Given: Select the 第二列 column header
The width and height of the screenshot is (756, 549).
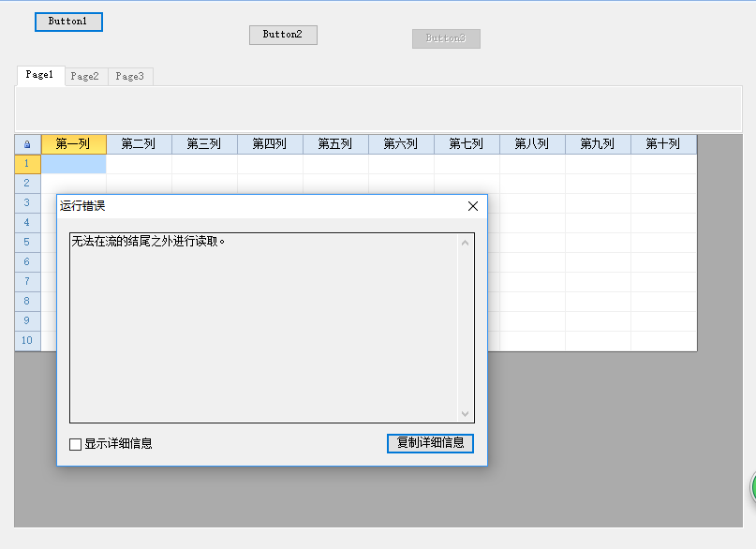Looking at the screenshot, I should pos(139,144).
